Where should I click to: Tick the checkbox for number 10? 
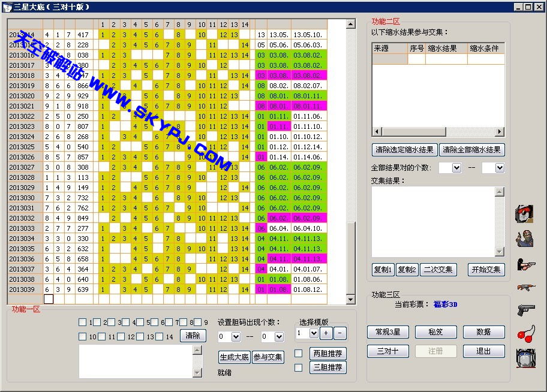click(83, 337)
